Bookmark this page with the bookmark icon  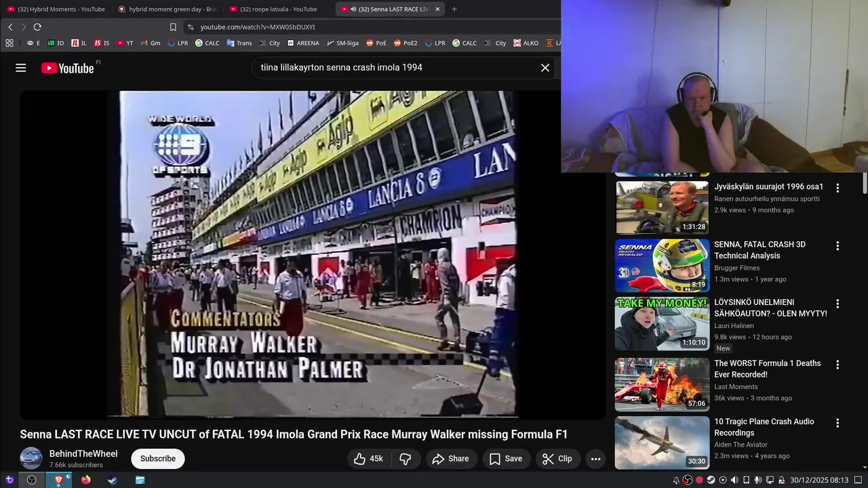(x=173, y=27)
